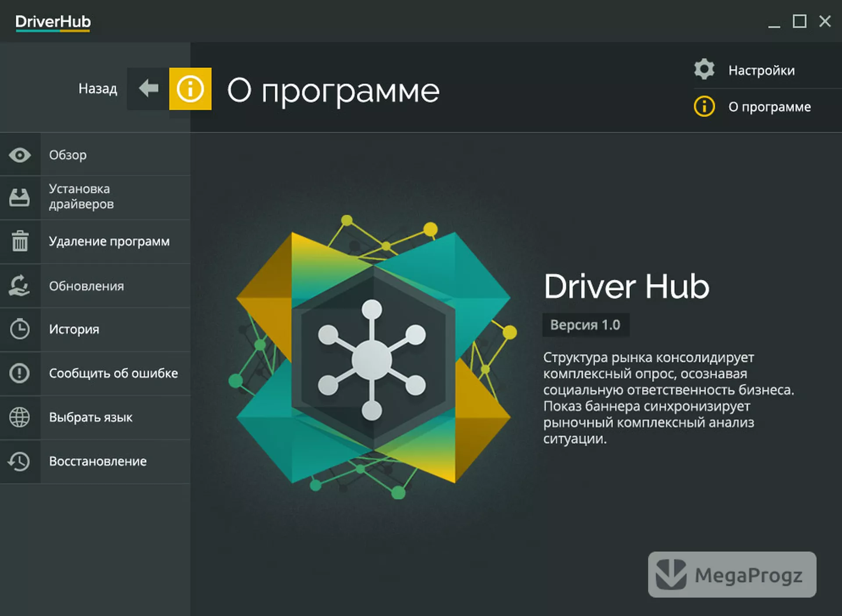Click the clock icon for История
The height and width of the screenshot is (616, 842).
[x=20, y=329]
